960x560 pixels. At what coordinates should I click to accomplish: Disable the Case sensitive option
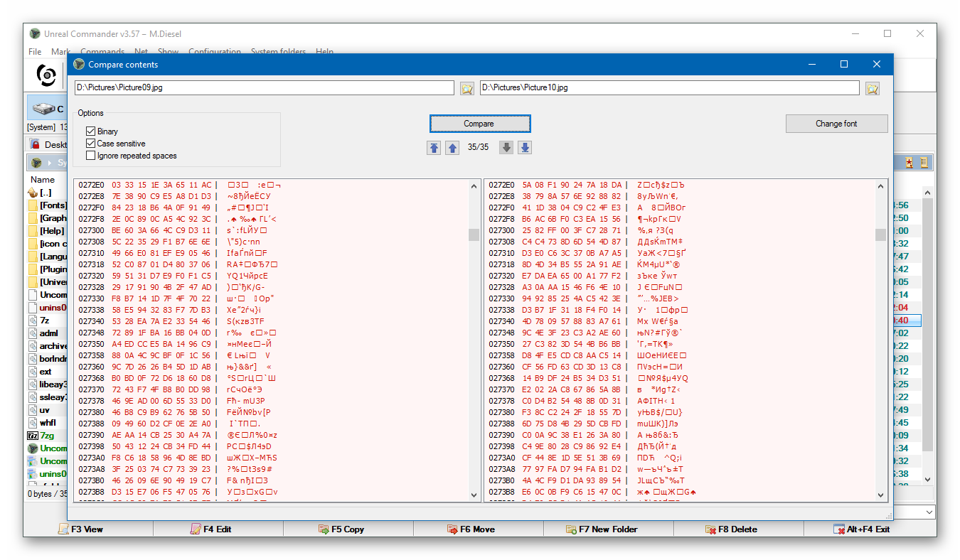pyautogui.click(x=90, y=144)
